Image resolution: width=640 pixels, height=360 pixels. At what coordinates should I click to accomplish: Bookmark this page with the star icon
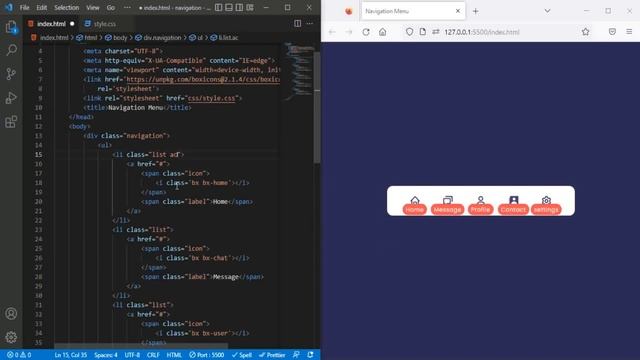[585, 32]
